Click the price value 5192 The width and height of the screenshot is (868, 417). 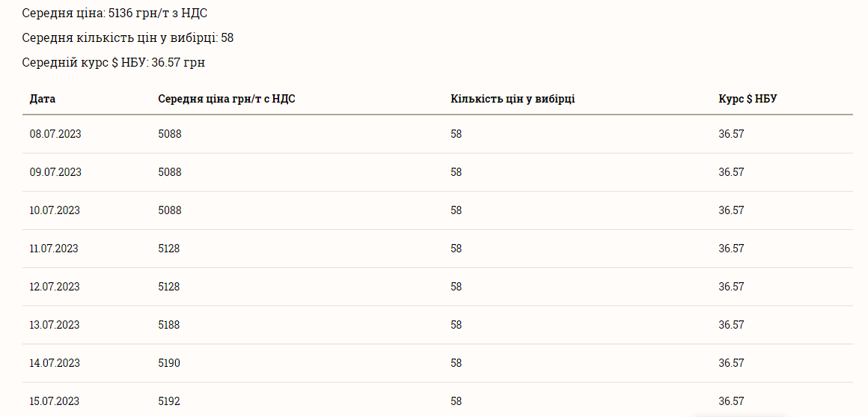(x=169, y=401)
